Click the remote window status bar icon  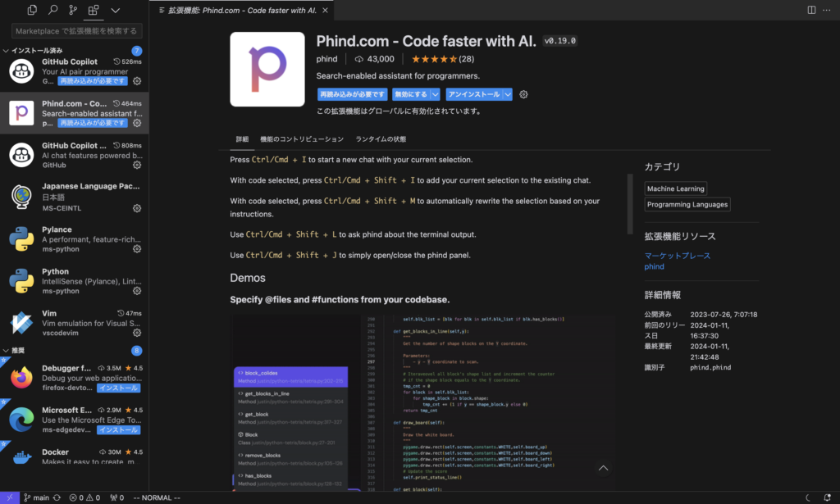[x=10, y=497]
